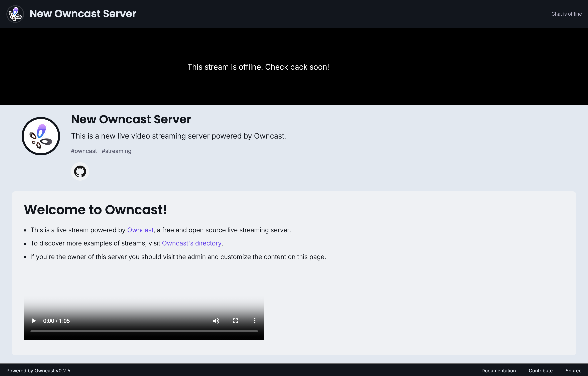
Task: Click the large round server avatar logo
Action: click(x=41, y=136)
